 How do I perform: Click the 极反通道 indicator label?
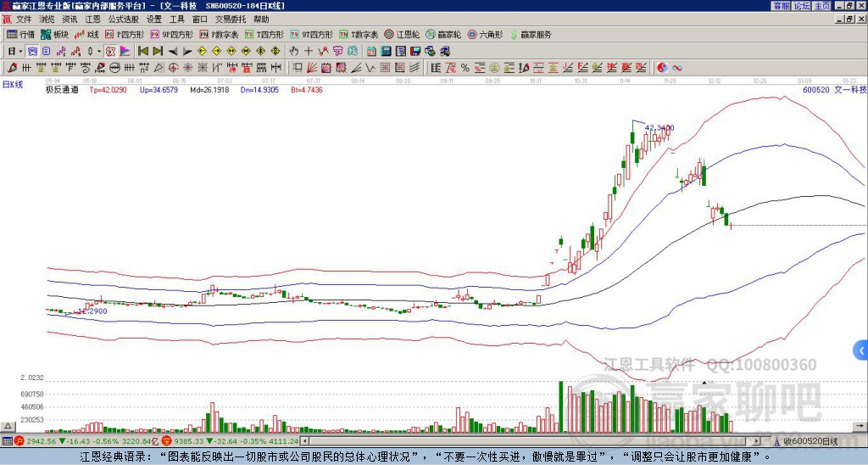pyautogui.click(x=62, y=90)
